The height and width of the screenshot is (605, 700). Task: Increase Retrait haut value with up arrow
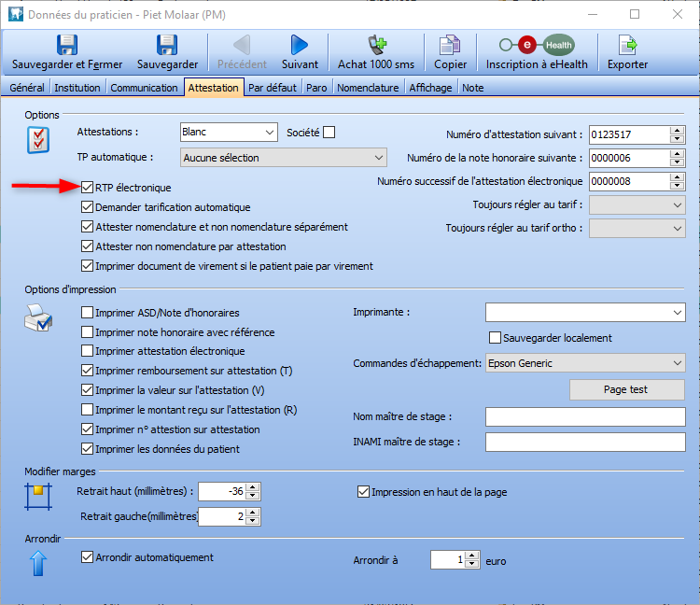click(252, 486)
